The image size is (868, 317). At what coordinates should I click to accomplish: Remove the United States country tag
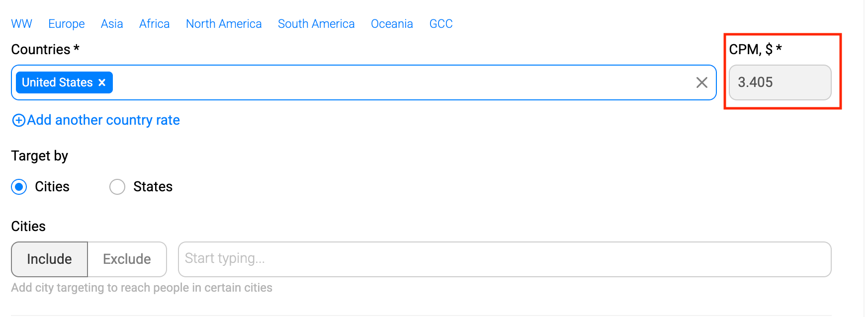pos(102,82)
